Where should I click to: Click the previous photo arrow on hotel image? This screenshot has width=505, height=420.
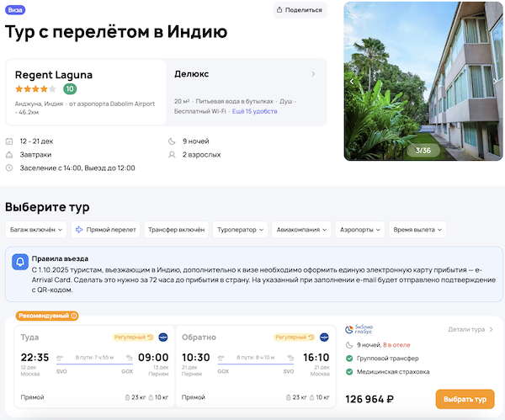(352, 82)
